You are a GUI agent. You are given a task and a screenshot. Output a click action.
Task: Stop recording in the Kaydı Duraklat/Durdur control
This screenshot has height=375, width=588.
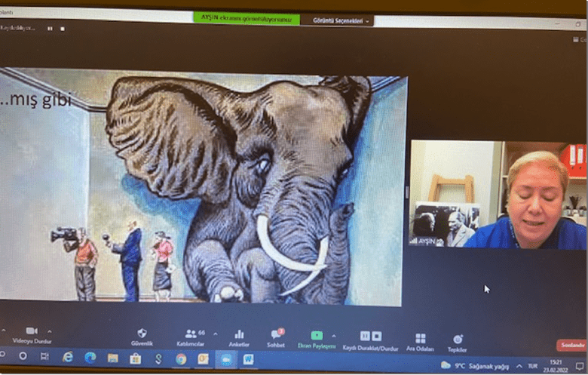(376, 336)
